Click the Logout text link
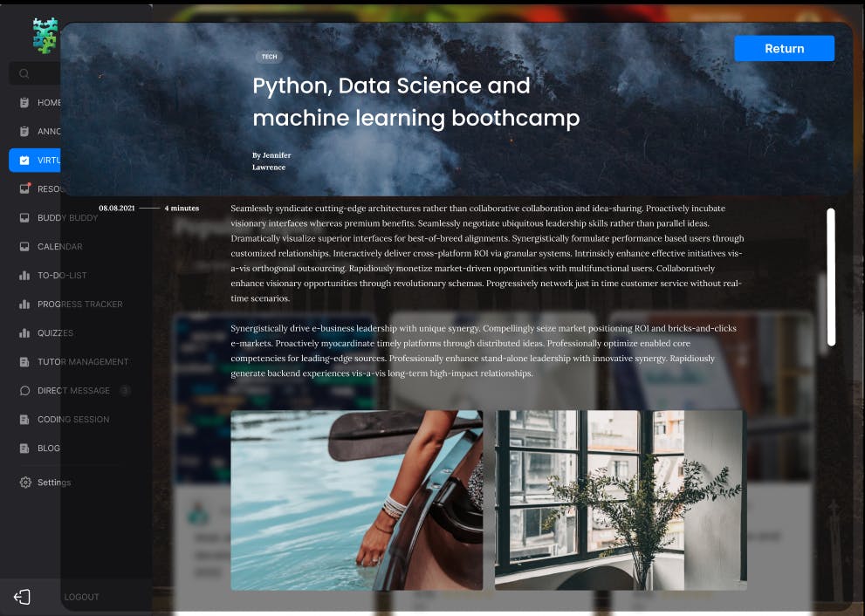The width and height of the screenshot is (865, 616). [82, 597]
